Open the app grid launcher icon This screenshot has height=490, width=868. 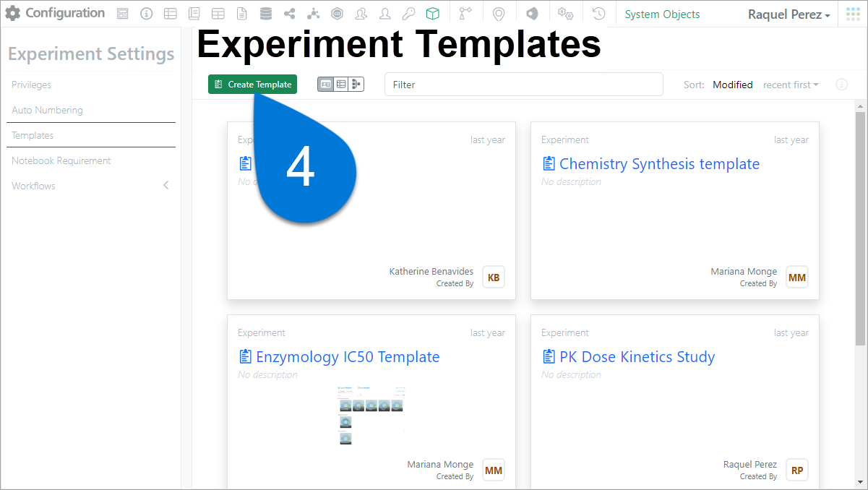click(x=853, y=14)
